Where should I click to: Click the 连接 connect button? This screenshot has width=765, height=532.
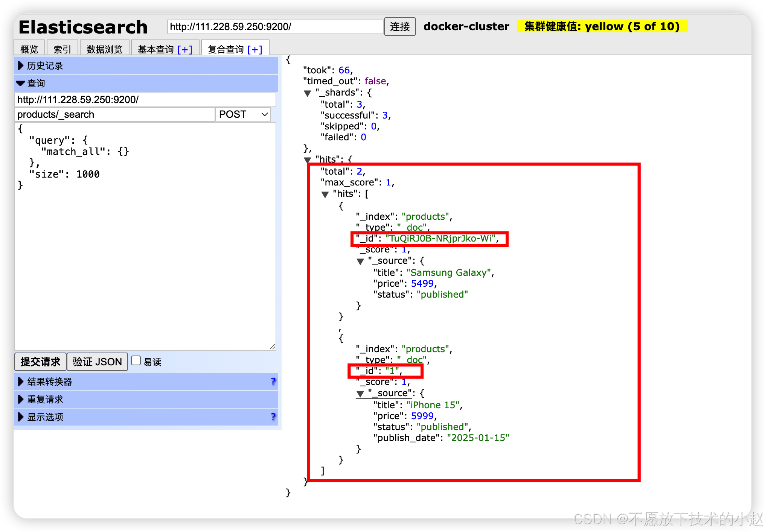399,27
